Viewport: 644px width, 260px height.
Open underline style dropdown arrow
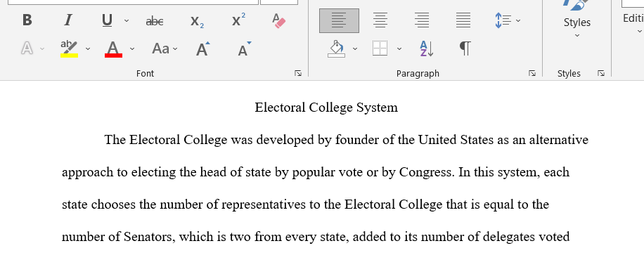tap(127, 20)
